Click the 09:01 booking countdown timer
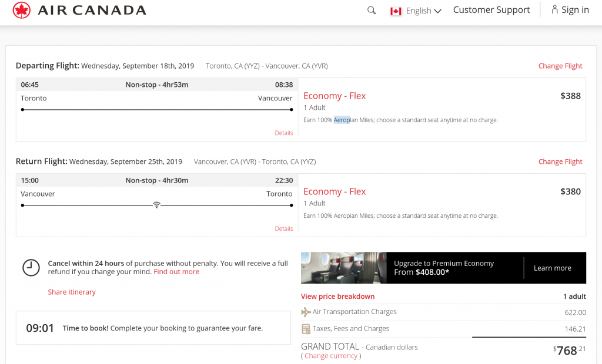 [x=40, y=328]
